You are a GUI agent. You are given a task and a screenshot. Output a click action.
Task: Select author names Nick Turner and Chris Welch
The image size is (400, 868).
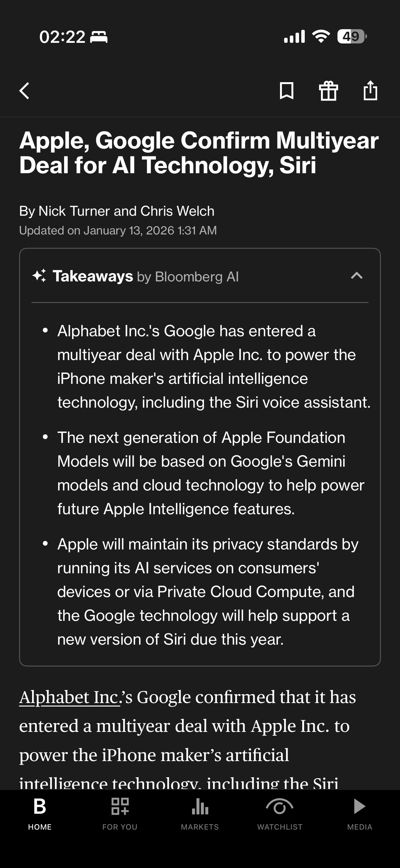[117, 211]
